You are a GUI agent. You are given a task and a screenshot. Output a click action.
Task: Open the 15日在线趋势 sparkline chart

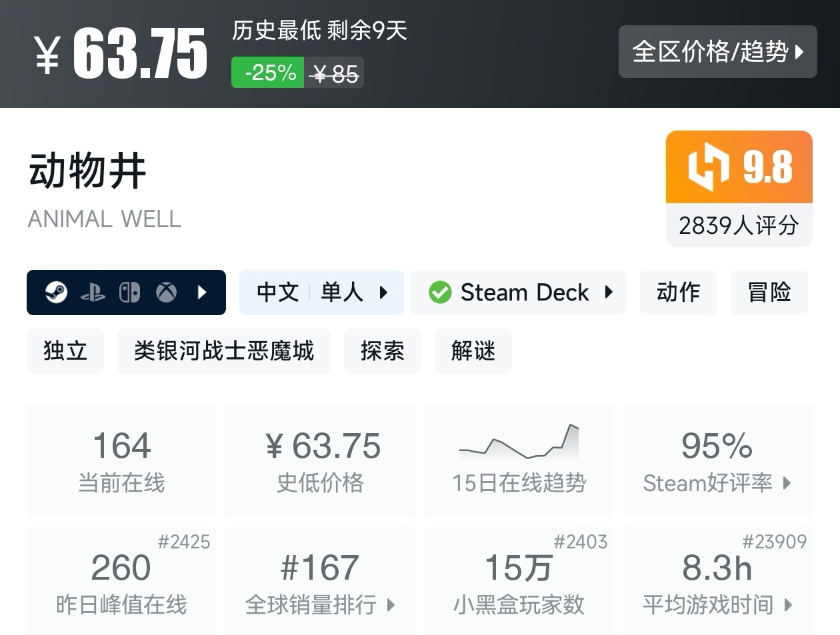519,441
